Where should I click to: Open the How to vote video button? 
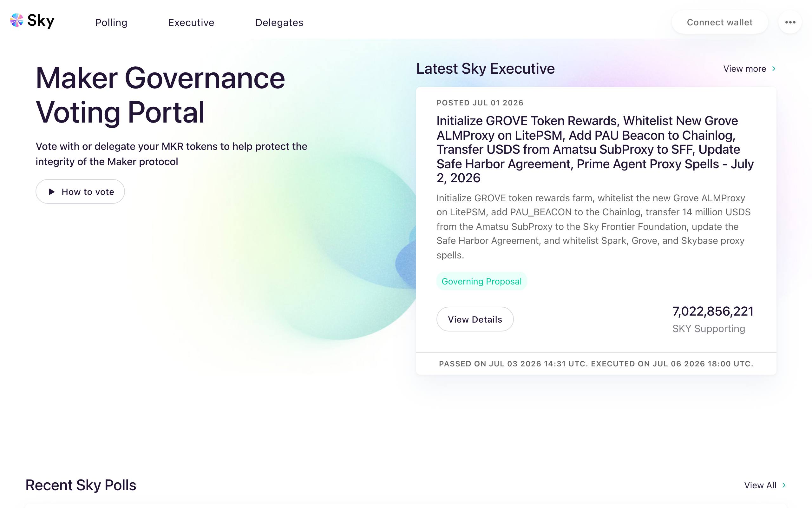pyautogui.click(x=80, y=191)
